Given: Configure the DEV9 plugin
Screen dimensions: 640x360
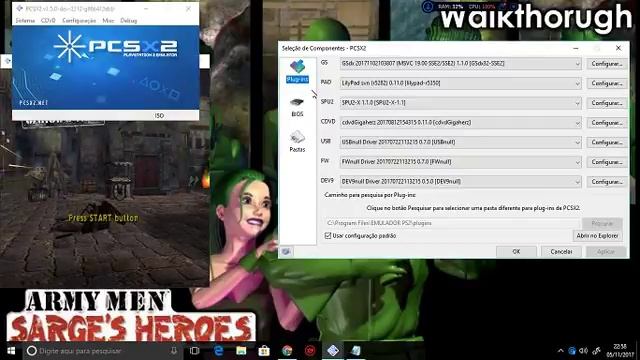Looking at the screenshot, I should 607,182.
